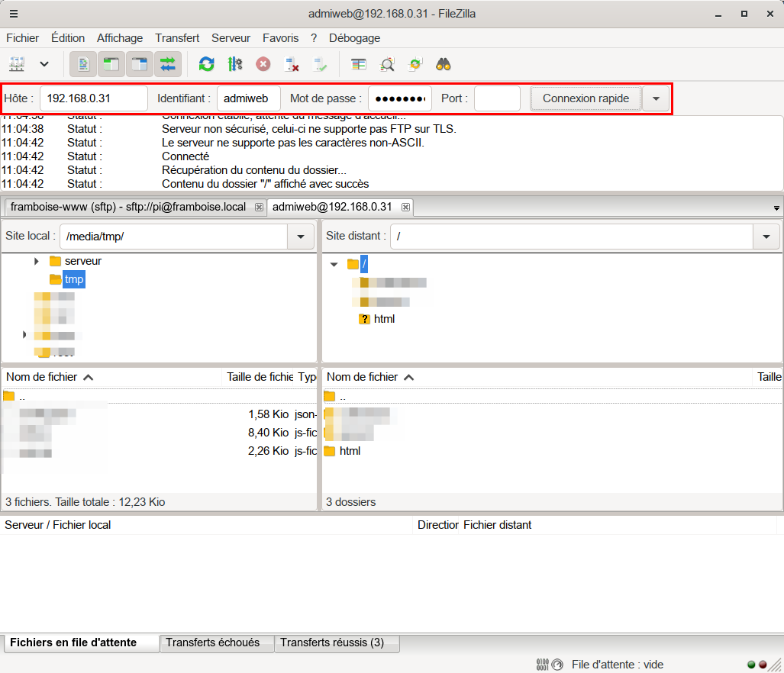Expand the Site local path dropdown
Screen dimensions: 784x673
[x=300, y=237]
